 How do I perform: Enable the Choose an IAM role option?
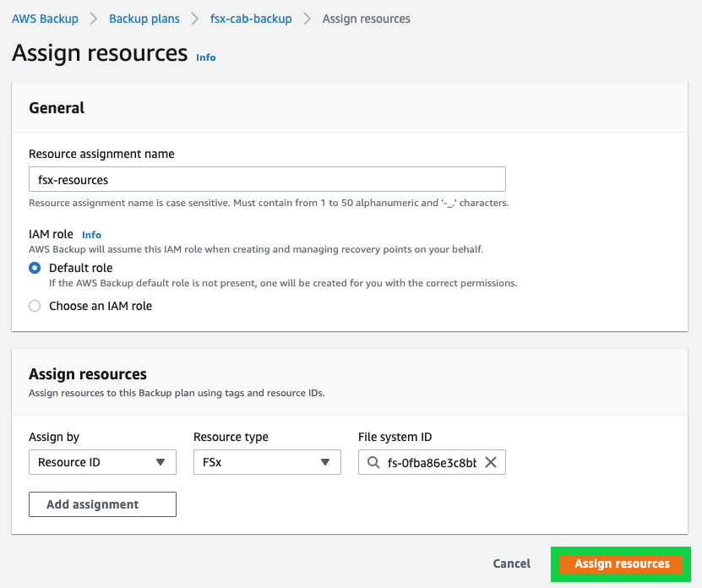click(33, 306)
